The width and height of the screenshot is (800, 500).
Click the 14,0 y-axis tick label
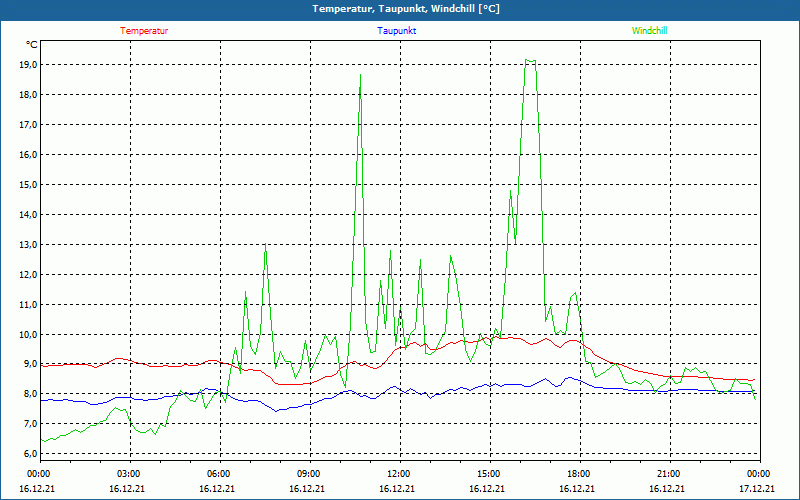coord(28,215)
